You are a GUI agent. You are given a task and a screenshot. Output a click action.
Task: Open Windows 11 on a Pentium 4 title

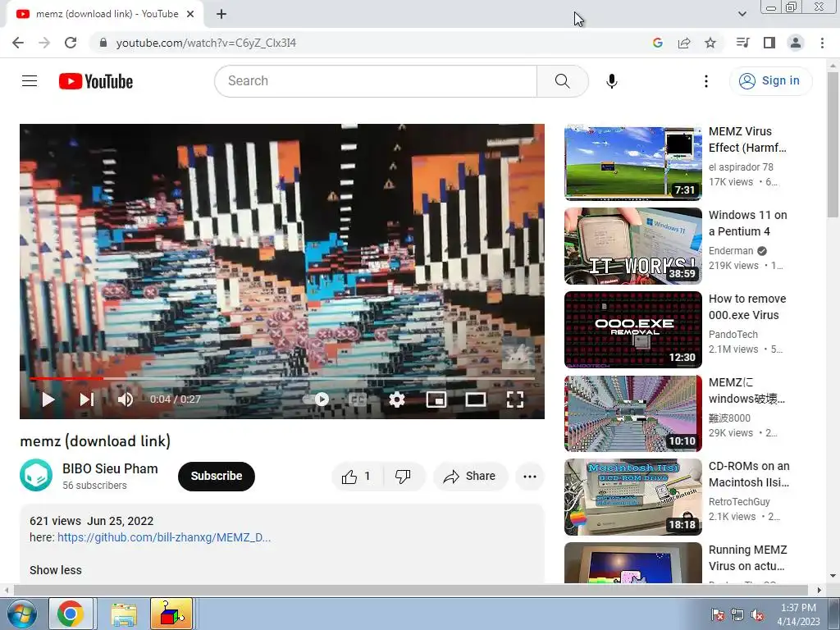tap(748, 223)
